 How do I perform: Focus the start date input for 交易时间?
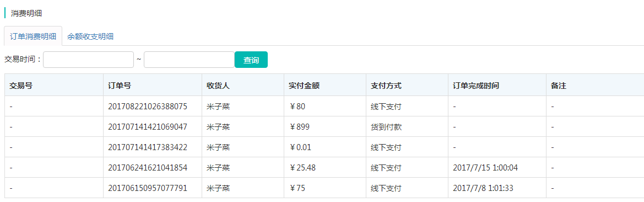point(88,60)
